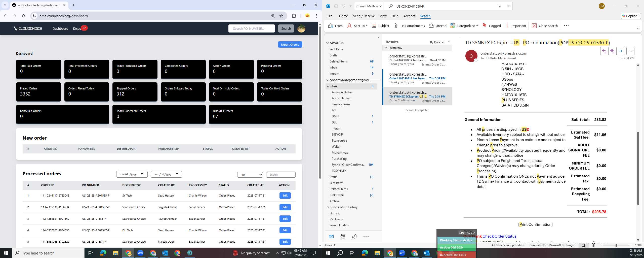
Task: Open People view icon in Outlook
Action: pos(354,236)
